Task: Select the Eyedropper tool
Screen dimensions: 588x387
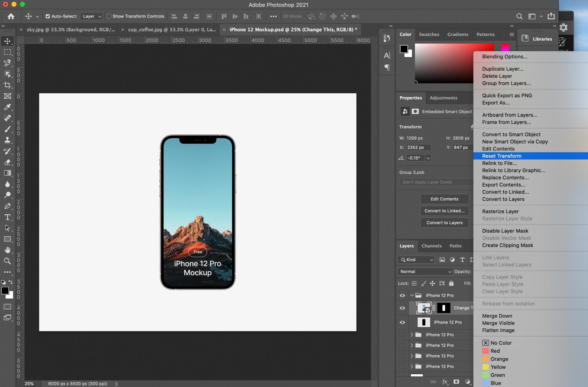Action: (x=7, y=107)
